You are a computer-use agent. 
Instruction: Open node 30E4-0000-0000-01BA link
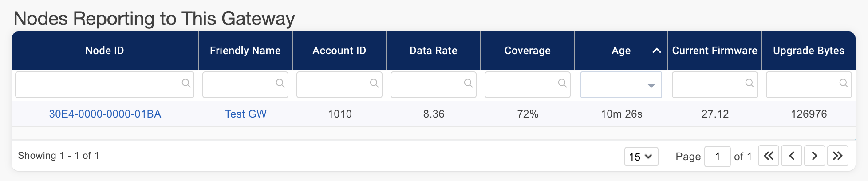(105, 114)
